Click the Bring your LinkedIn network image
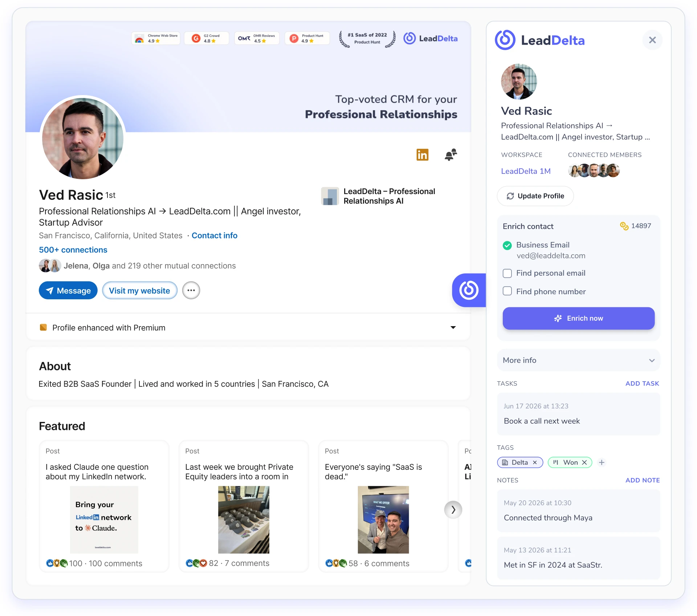 (x=104, y=520)
